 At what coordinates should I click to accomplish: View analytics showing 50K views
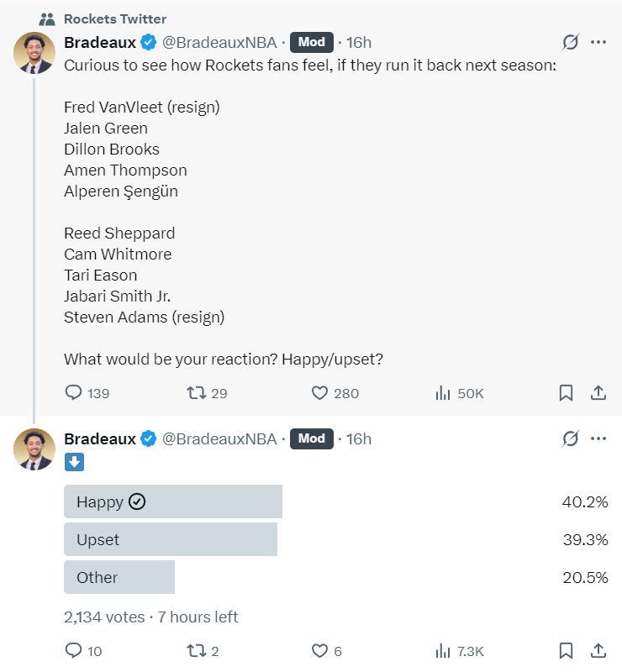tap(443, 392)
